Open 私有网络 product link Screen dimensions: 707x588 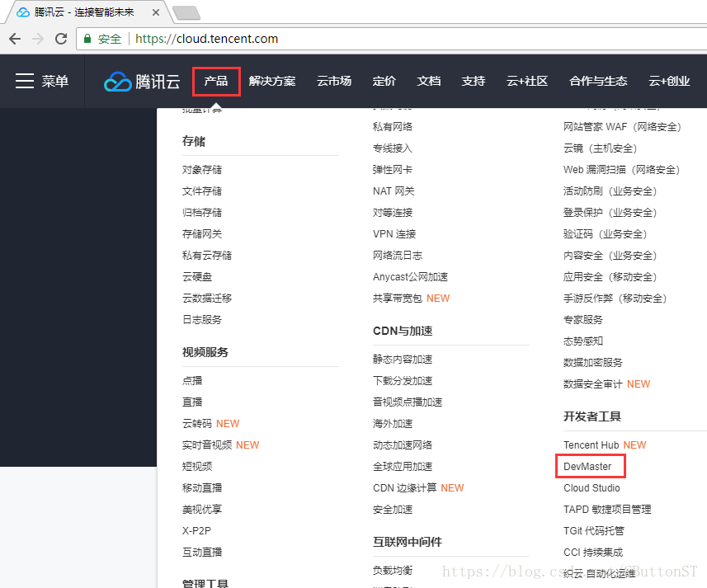(x=393, y=127)
